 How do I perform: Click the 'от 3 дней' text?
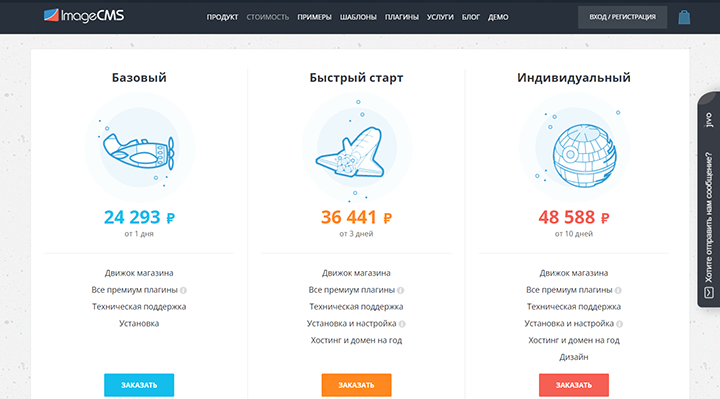(x=356, y=234)
